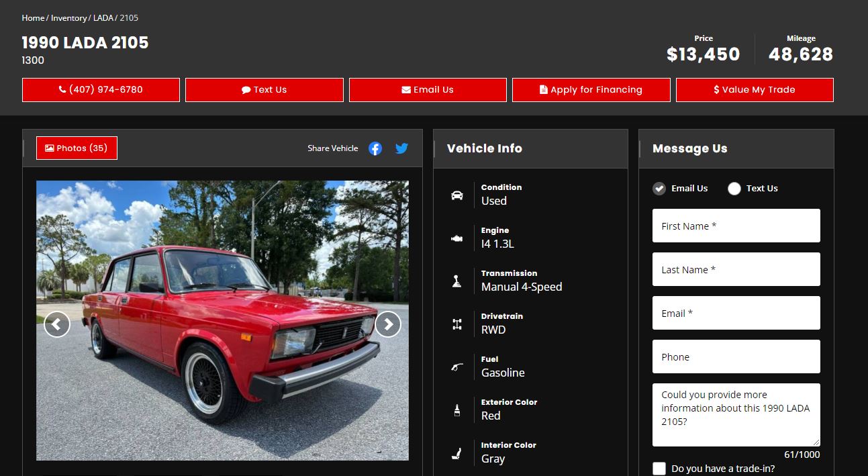
Task: Click the Fuel nozzle icon
Action: pos(457,367)
